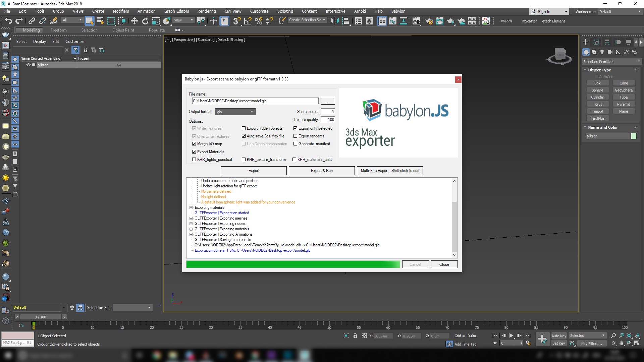Switch to the Modify command panel tab
This screenshot has width=644, height=362.
tap(596, 42)
